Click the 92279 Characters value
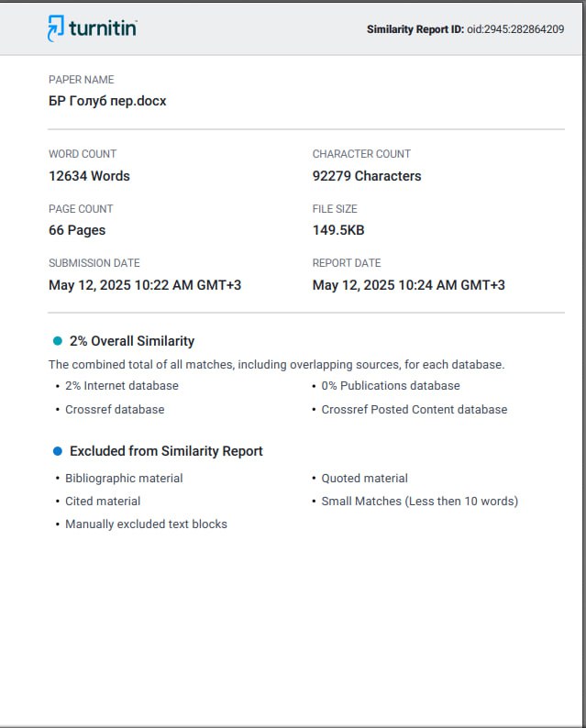 (367, 176)
